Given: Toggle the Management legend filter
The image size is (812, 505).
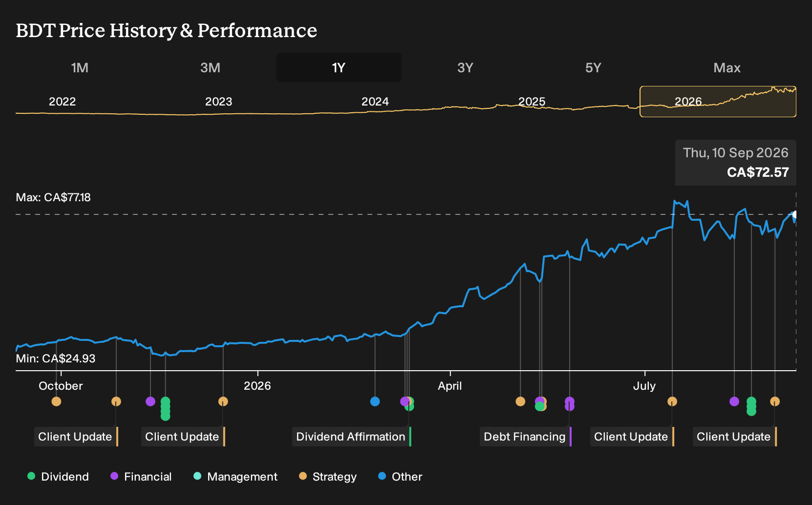Looking at the screenshot, I should (235, 477).
